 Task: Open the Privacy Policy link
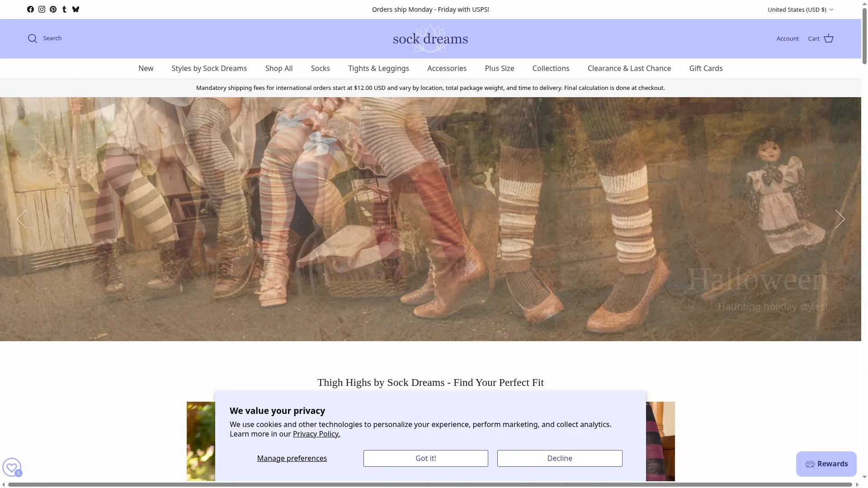pos(316,434)
